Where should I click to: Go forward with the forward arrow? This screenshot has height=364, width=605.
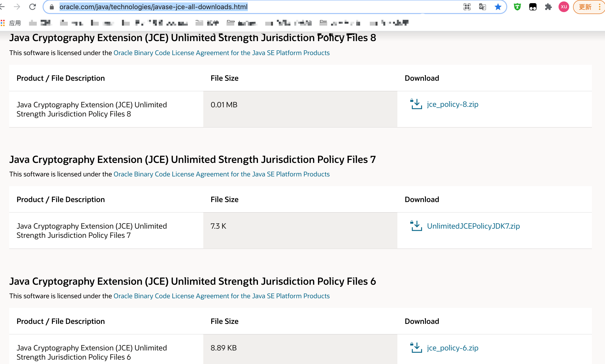(17, 7)
